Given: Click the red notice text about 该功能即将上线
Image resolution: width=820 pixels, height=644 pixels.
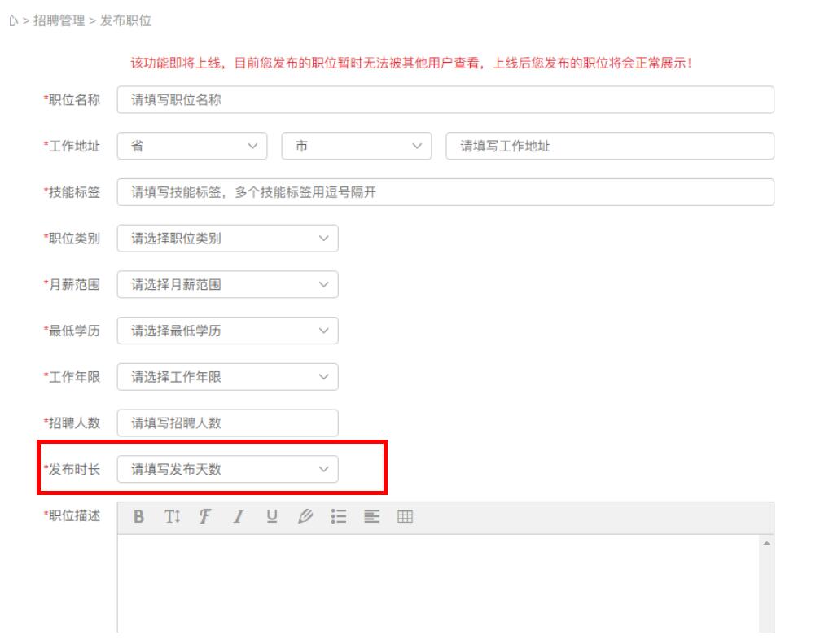Looking at the screenshot, I should click(x=411, y=63).
